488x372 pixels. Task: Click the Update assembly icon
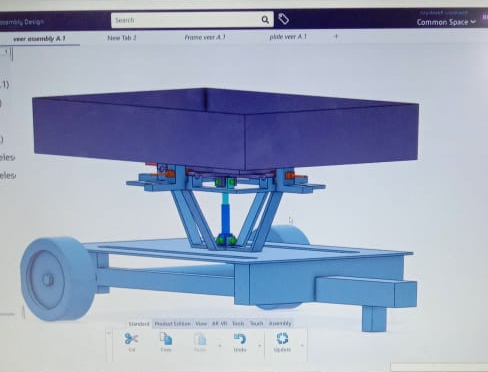tap(282, 338)
